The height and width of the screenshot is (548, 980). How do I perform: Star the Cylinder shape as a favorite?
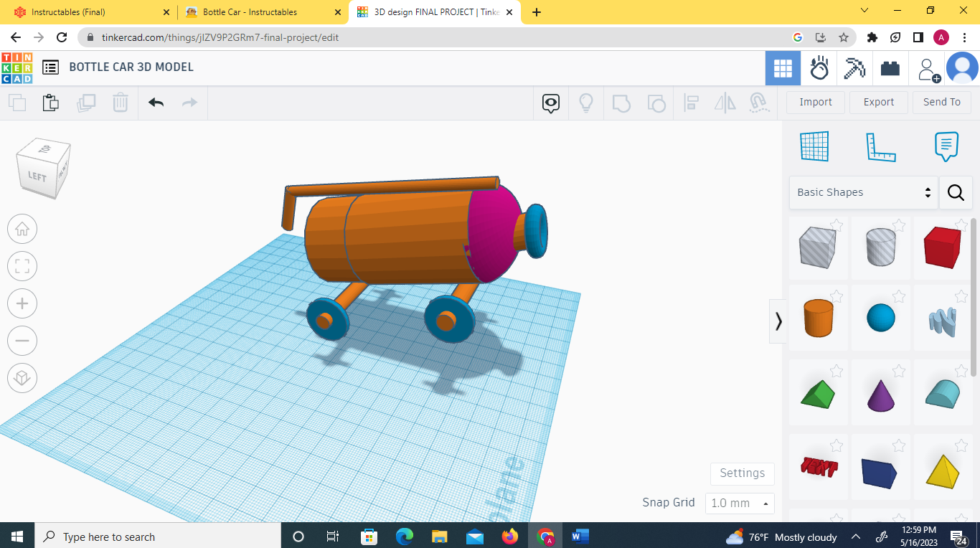(x=837, y=296)
